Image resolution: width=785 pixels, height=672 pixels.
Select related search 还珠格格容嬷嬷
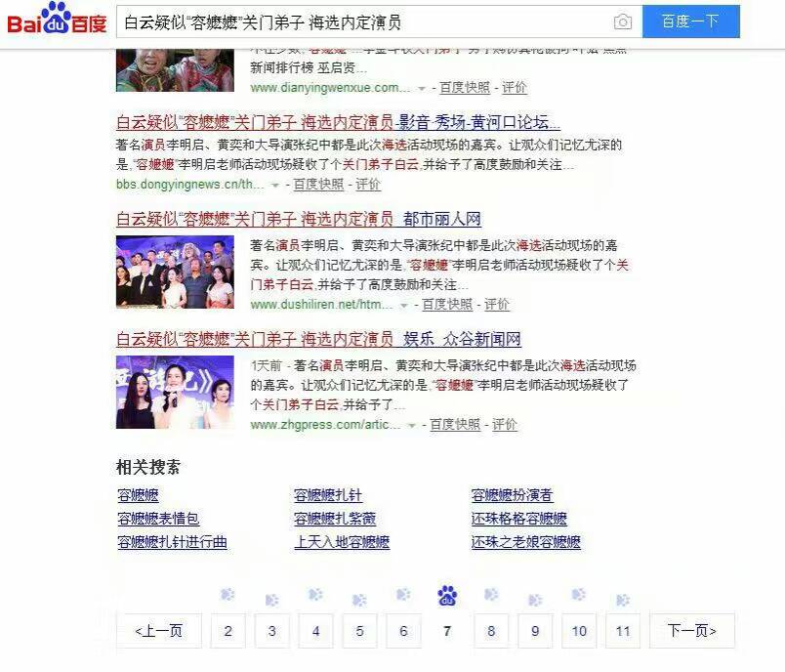(518, 519)
